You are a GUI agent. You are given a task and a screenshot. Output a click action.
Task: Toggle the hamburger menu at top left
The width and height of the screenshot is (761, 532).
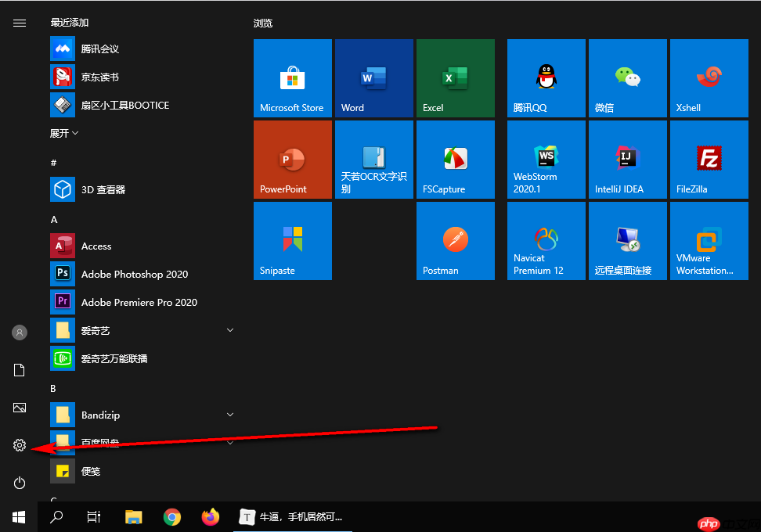(x=20, y=23)
